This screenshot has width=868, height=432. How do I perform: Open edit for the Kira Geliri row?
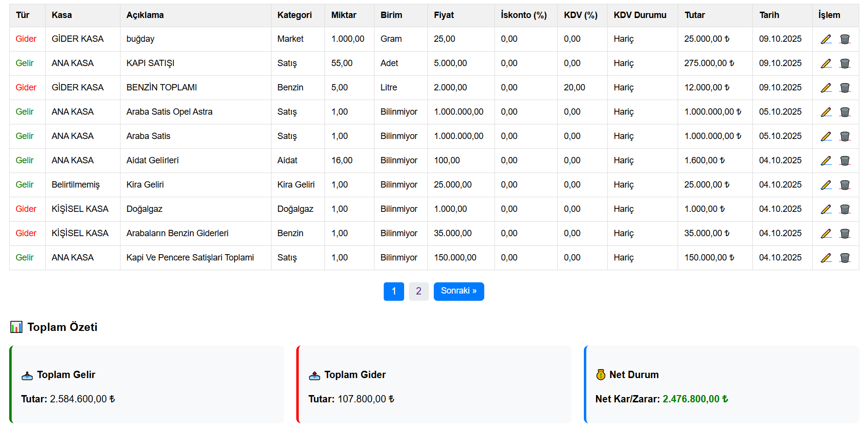(x=826, y=185)
